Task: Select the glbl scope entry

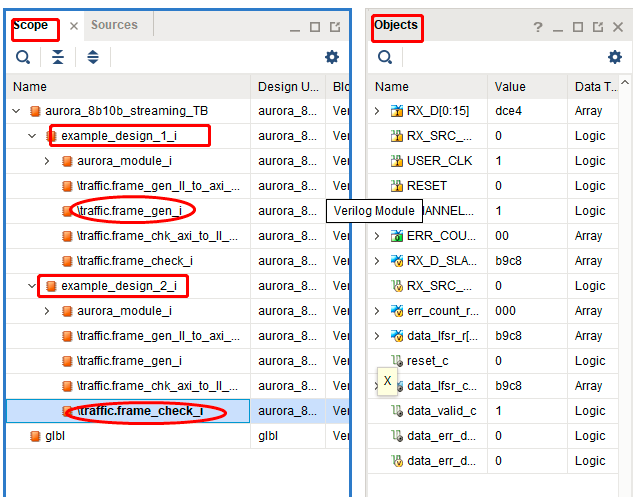Action: coord(55,436)
